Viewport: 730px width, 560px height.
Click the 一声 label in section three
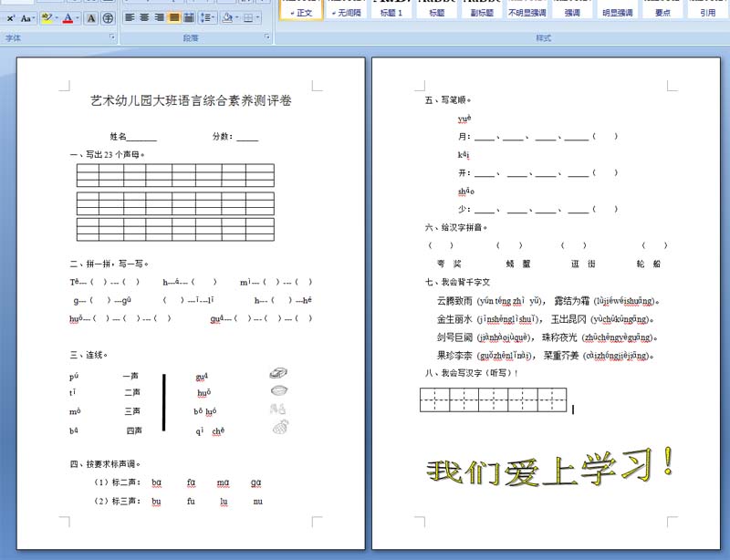(x=130, y=376)
